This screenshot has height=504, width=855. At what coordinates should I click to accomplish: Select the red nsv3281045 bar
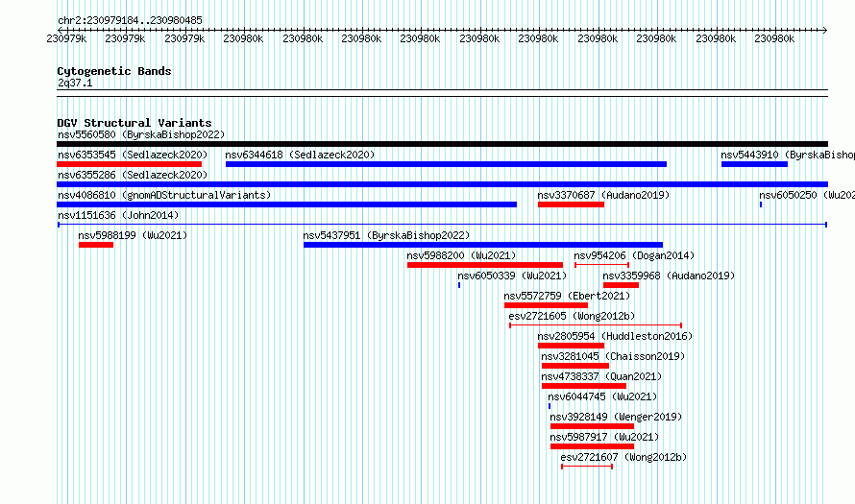click(x=575, y=366)
